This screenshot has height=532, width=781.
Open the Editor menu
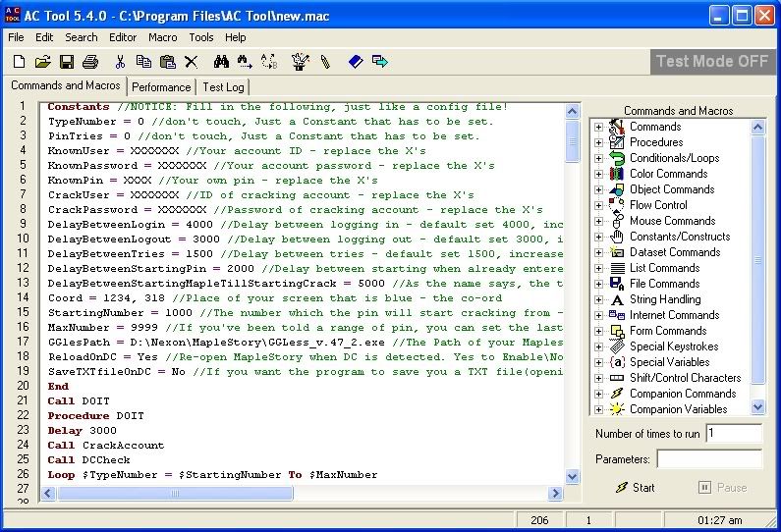point(123,37)
